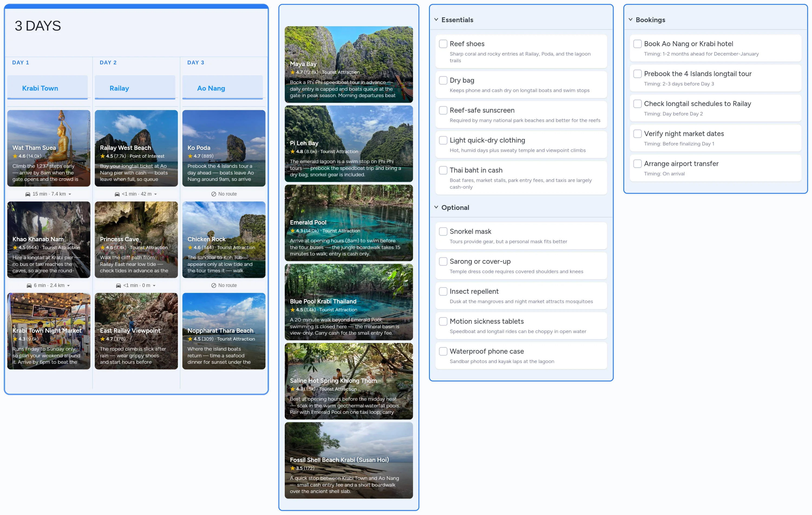Image resolution: width=812 pixels, height=515 pixels.
Task: Tick Prebook the 4 Islands longtail tour
Action: [637, 74]
